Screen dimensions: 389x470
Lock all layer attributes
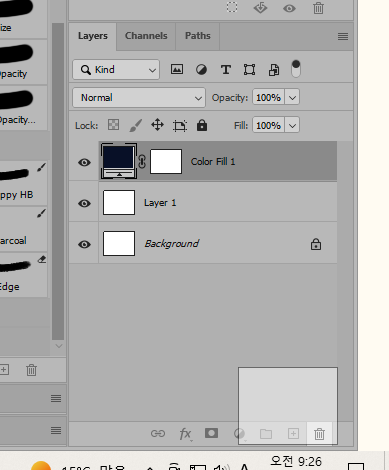tap(202, 125)
